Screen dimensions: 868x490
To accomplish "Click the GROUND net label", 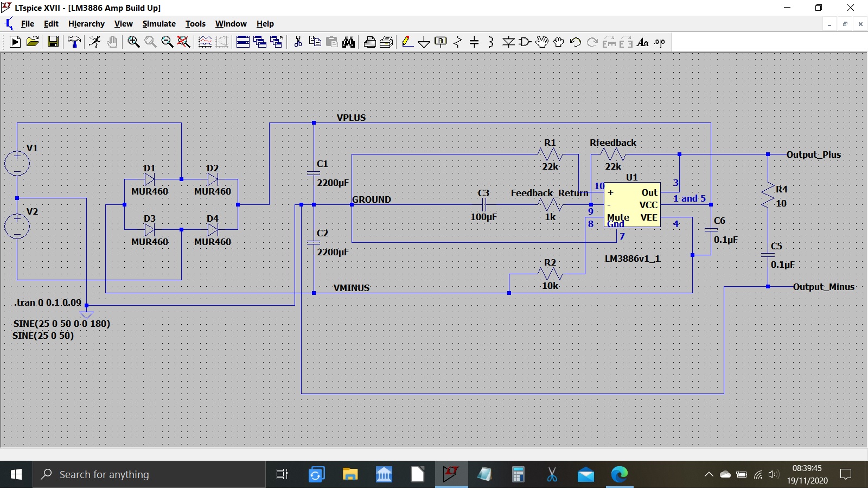I will coord(372,199).
